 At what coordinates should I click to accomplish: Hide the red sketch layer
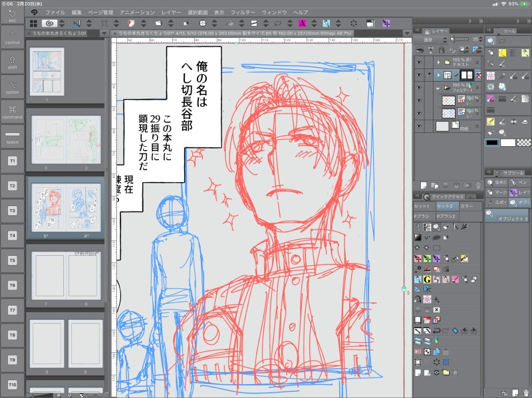point(420,100)
